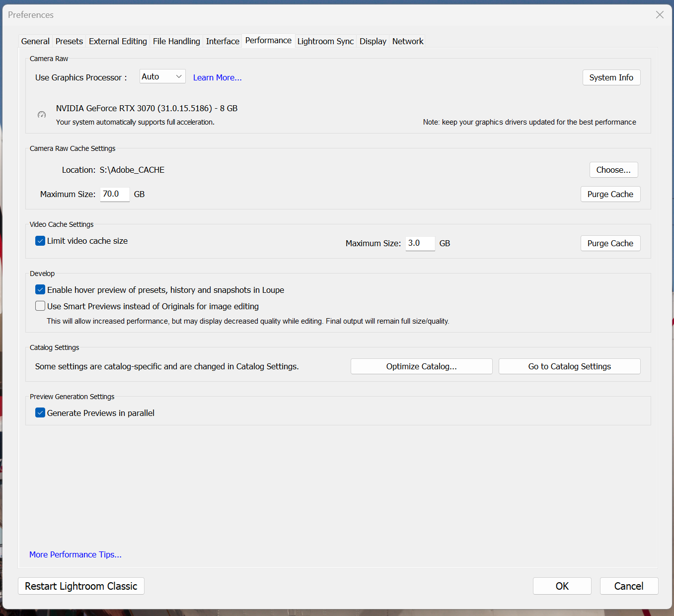Viewport: 674px width, 616px height.
Task: Disable the Limit video cache size checkbox
Action: point(40,240)
